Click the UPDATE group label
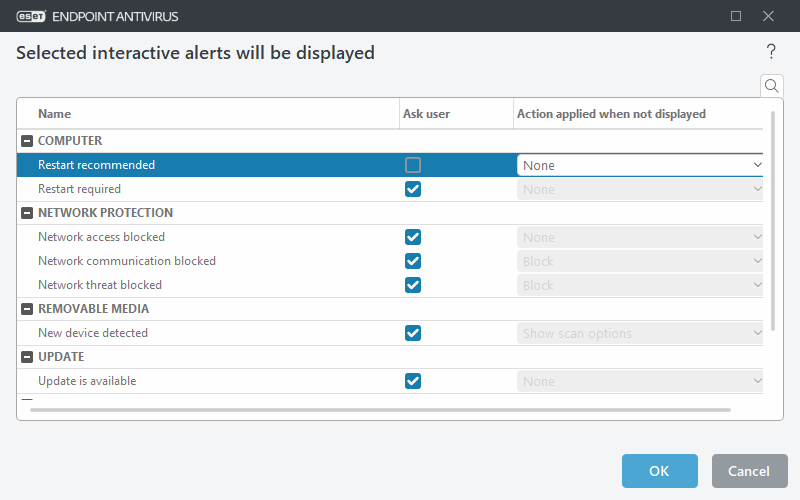Image resolution: width=800 pixels, height=500 pixels. coord(61,356)
